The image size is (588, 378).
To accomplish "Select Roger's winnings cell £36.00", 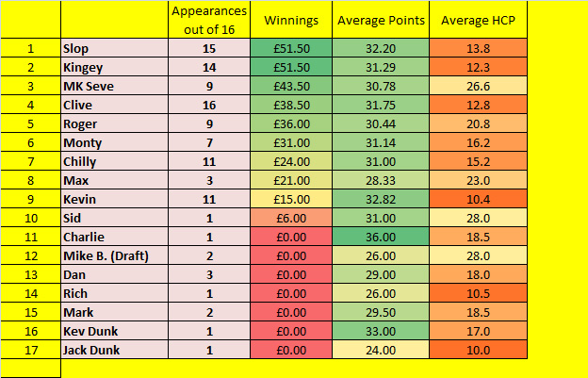I will click(x=291, y=123).
